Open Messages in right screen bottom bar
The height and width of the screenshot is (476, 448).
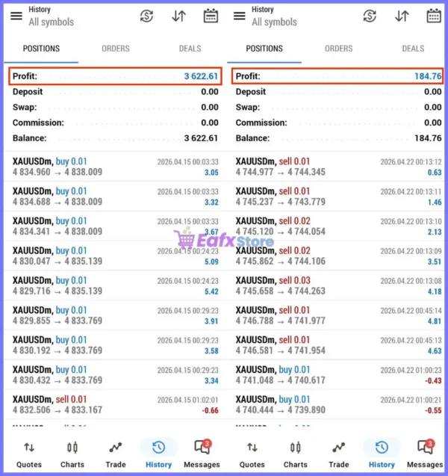coord(425,454)
